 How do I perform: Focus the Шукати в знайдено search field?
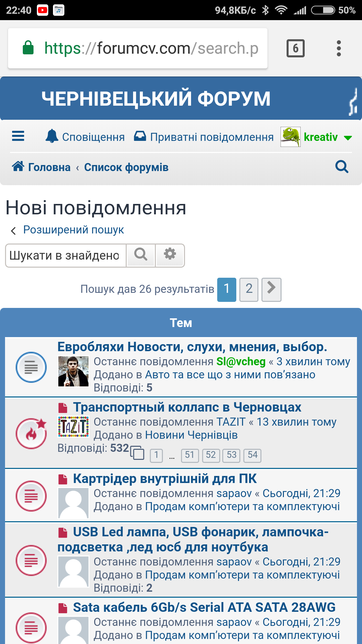tap(66, 256)
